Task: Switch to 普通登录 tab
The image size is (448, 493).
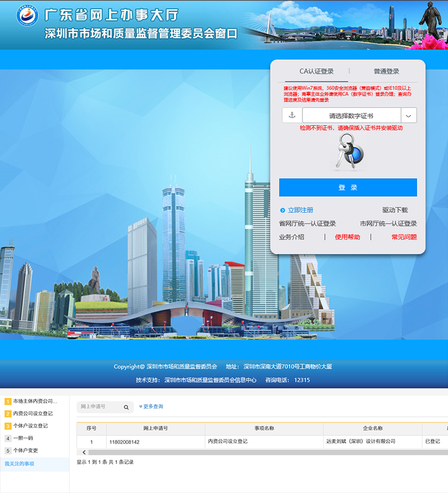Action: (x=386, y=71)
